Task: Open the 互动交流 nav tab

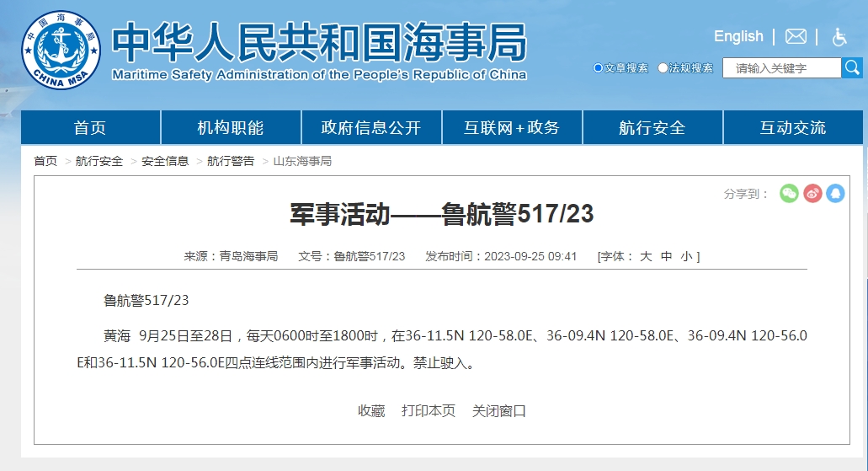Action: click(x=793, y=127)
